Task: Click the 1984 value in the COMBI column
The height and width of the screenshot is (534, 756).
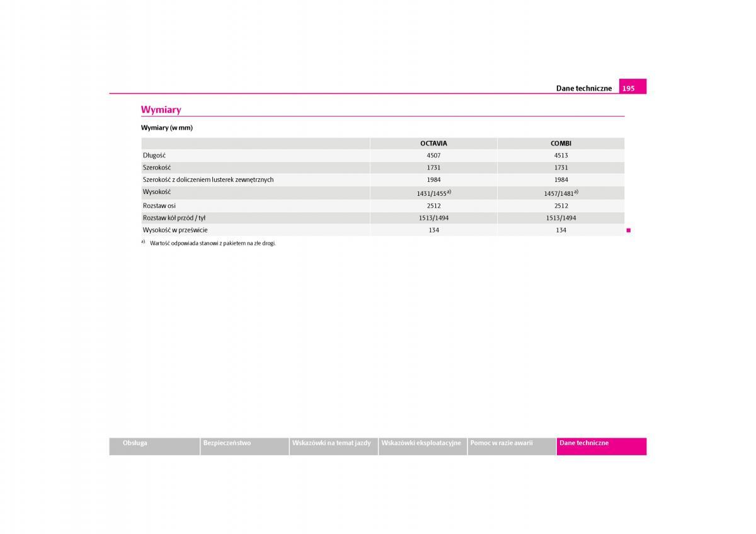Action: pos(561,180)
